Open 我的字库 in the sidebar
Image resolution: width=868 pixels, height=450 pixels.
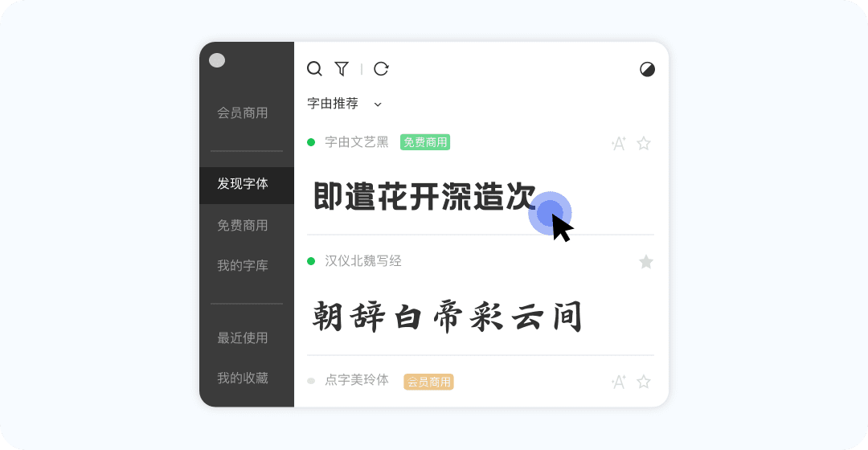coord(243,266)
